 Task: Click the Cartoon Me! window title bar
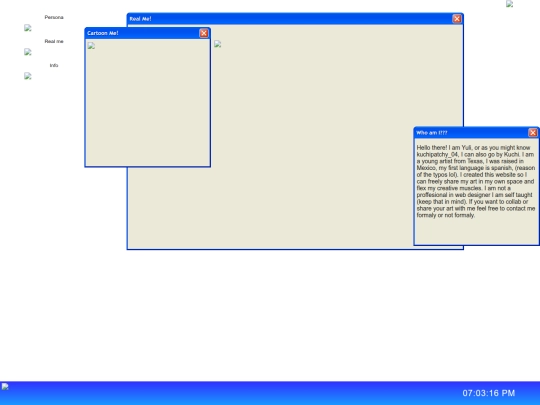pos(148,33)
